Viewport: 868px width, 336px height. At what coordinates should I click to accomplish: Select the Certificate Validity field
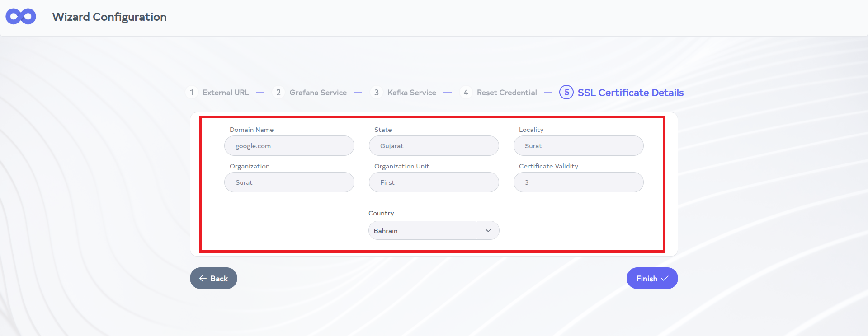pos(578,182)
